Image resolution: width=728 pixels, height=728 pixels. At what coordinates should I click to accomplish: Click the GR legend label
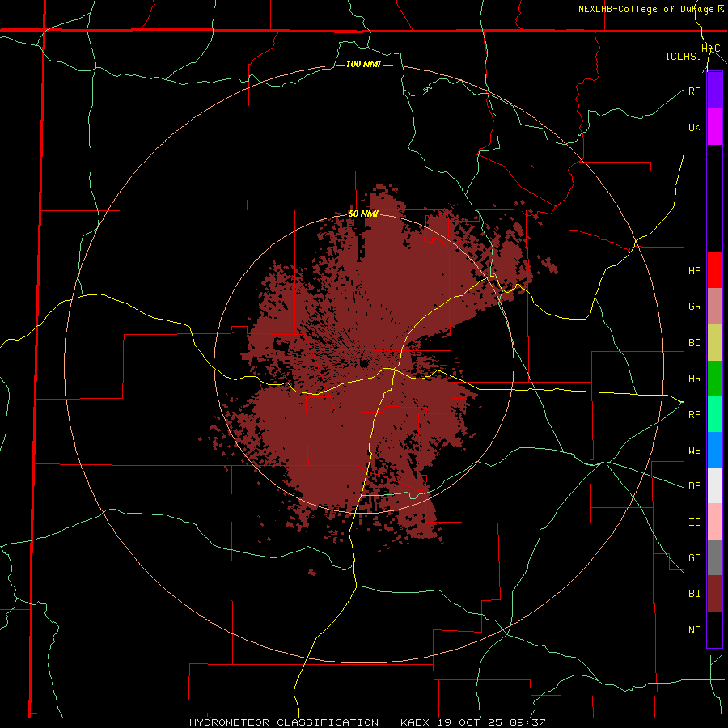(x=694, y=307)
